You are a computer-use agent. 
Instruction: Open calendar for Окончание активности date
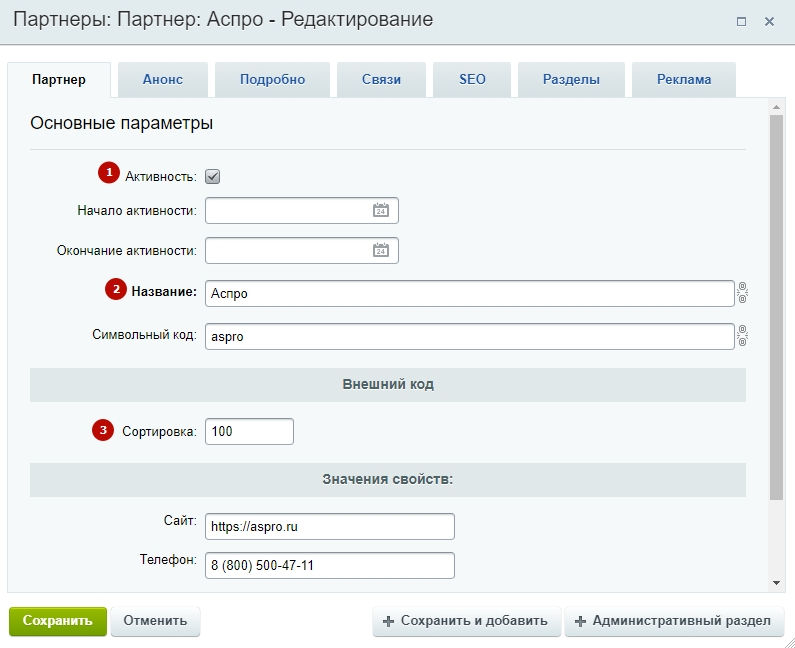(x=381, y=250)
